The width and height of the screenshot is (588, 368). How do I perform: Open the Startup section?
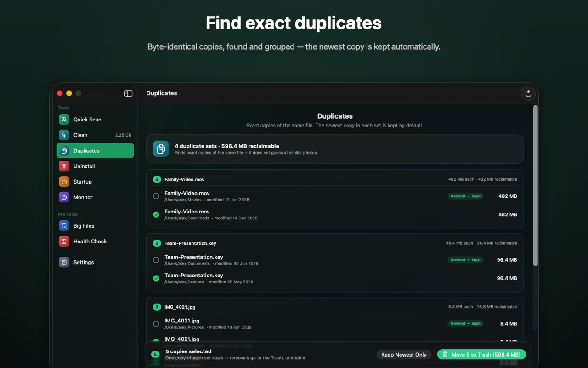pyautogui.click(x=95, y=182)
